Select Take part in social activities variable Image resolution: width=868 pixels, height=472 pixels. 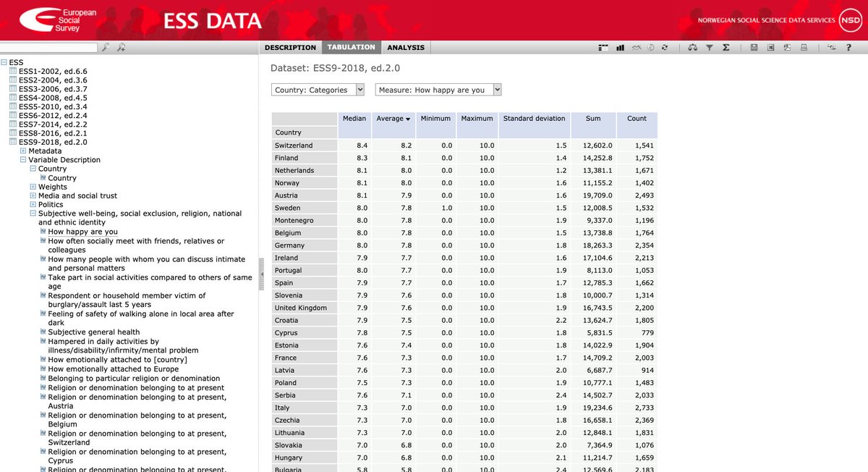(x=150, y=282)
